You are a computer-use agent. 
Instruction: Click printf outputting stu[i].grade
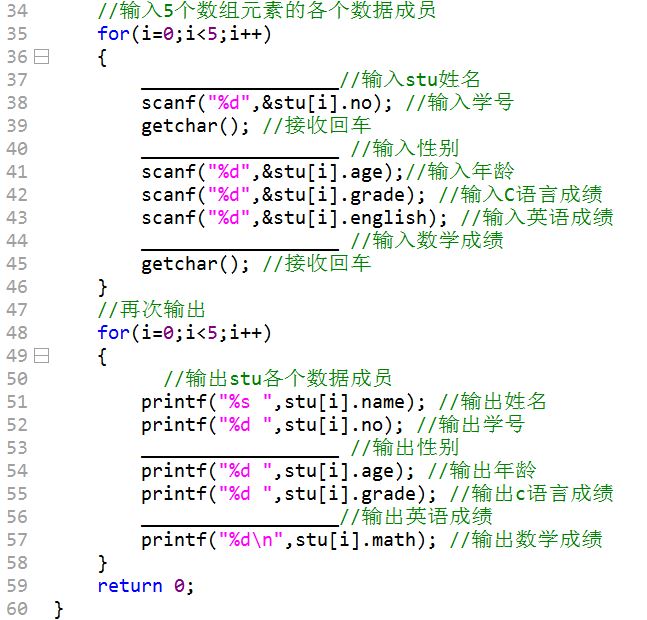pyautogui.click(x=288, y=494)
